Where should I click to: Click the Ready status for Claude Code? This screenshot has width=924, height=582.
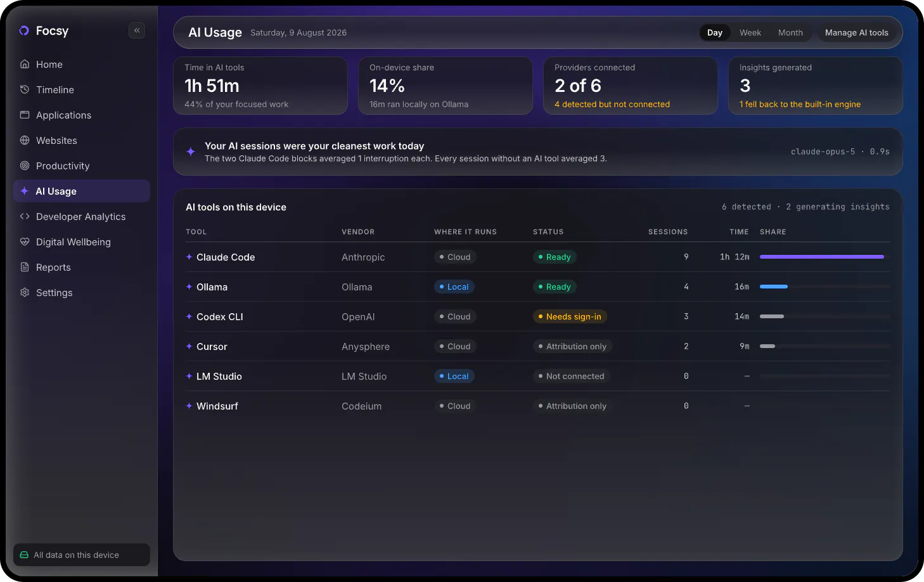click(x=555, y=257)
